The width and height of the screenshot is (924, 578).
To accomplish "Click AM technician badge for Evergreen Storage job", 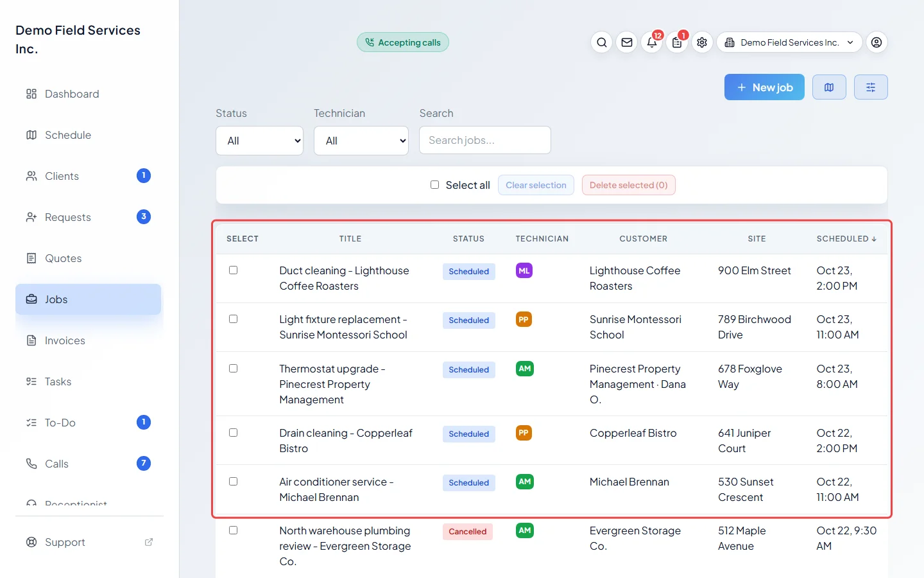I will click(524, 530).
